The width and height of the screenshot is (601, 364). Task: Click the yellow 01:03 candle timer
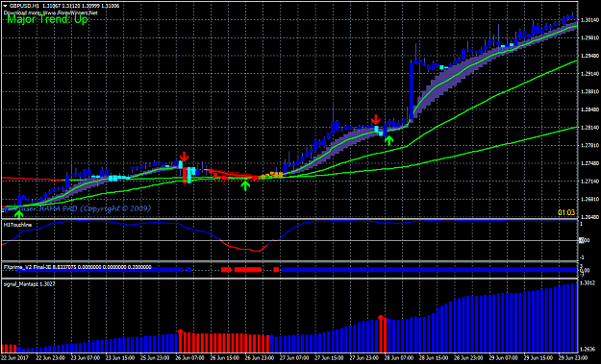pyautogui.click(x=566, y=212)
